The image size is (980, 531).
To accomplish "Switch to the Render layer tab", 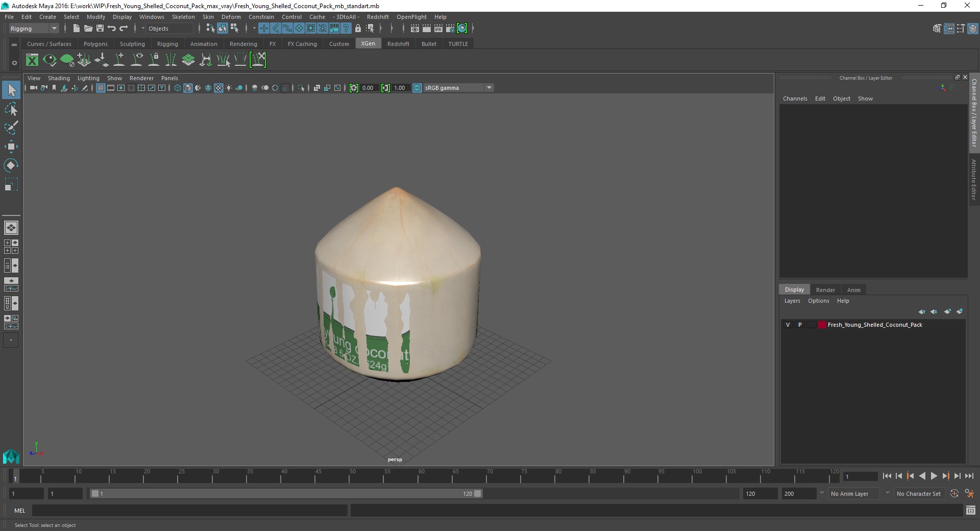I will pyautogui.click(x=825, y=290).
